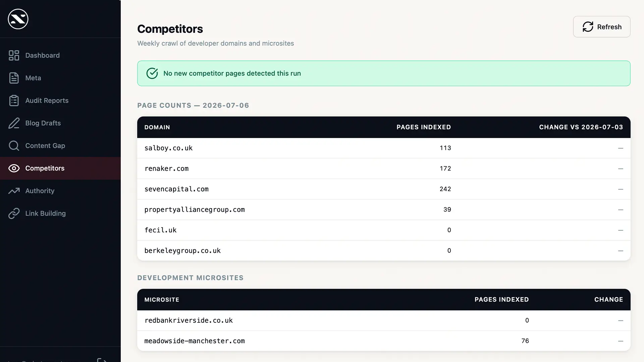Screen dimensions: 644x362
Task: Go to the Meta section
Action: click(x=60, y=78)
